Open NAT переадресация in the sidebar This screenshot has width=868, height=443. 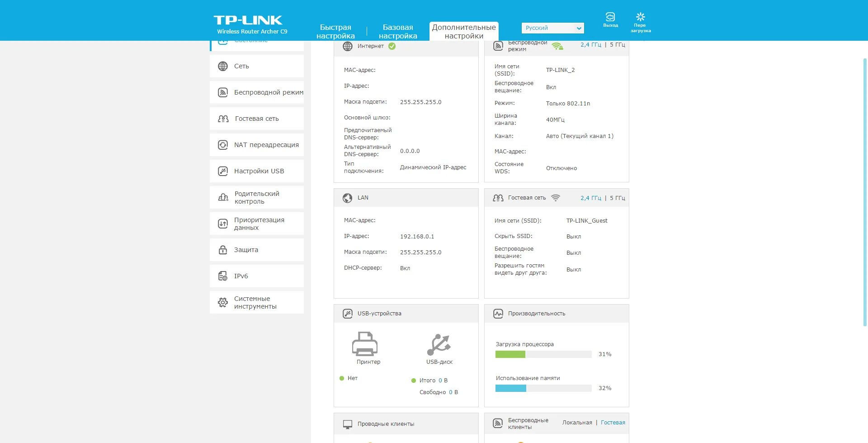(257, 145)
